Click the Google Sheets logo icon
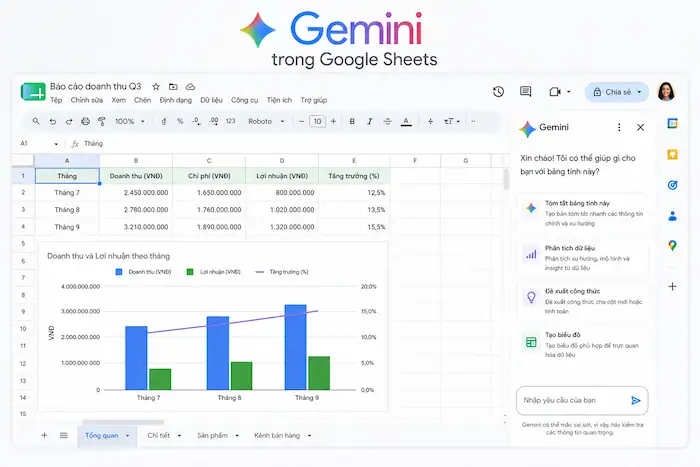 (x=33, y=92)
